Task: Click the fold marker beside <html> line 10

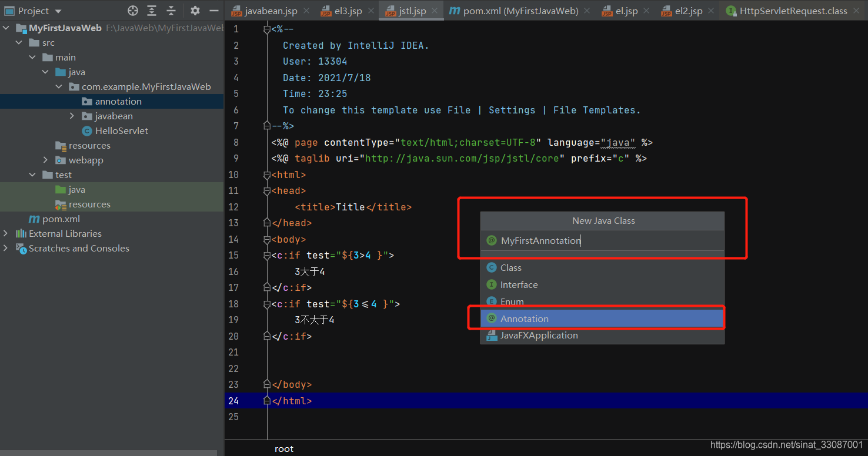Action: click(267, 175)
